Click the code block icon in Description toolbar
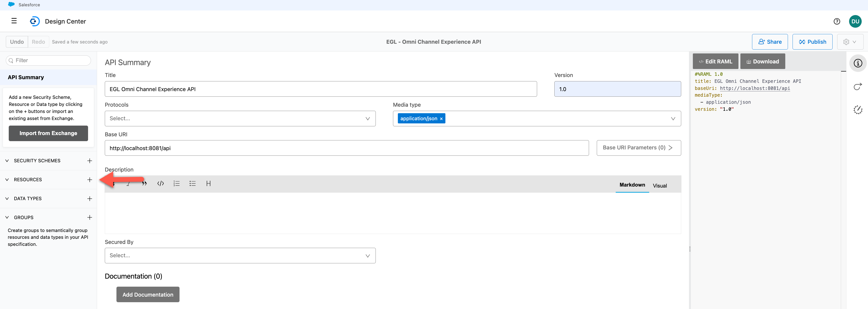Image resolution: width=868 pixels, height=309 pixels. tap(160, 183)
